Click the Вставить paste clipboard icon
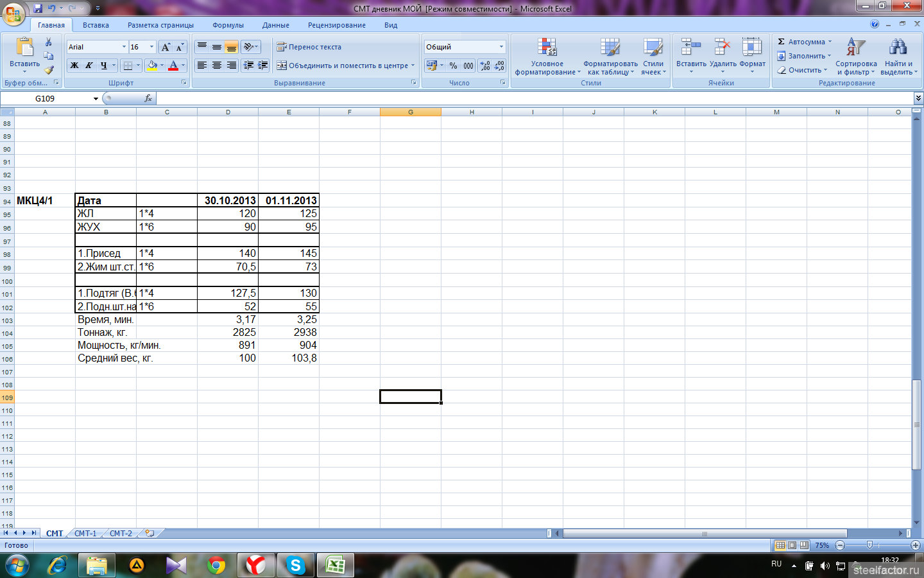The height and width of the screenshot is (578, 924). pyautogui.click(x=24, y=48)
